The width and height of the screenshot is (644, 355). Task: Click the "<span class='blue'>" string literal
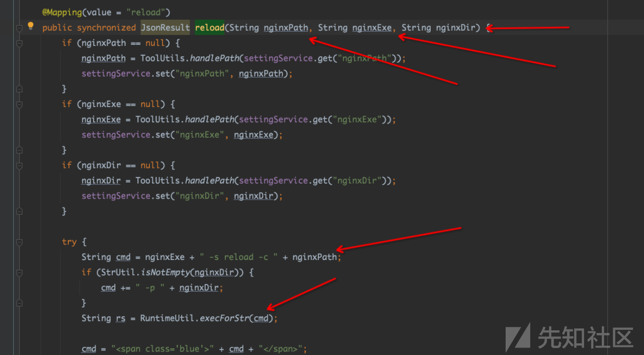point(163,349)
